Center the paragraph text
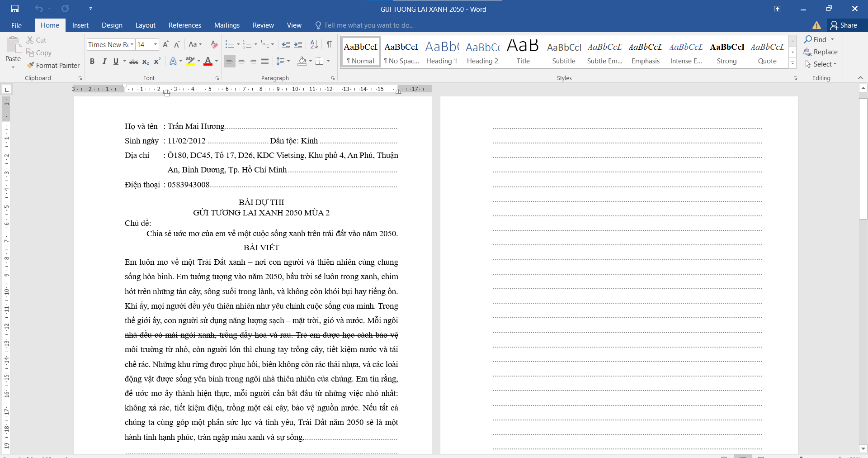Image resolution: width=868 pixels, height=458 pixels. [x=241, y=61]
